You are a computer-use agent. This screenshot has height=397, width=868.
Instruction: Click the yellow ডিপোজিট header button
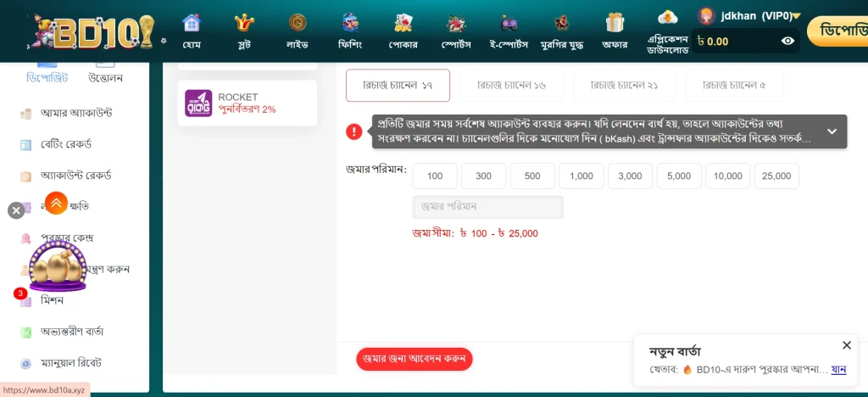pyautogui.click(x=837, y=31)
